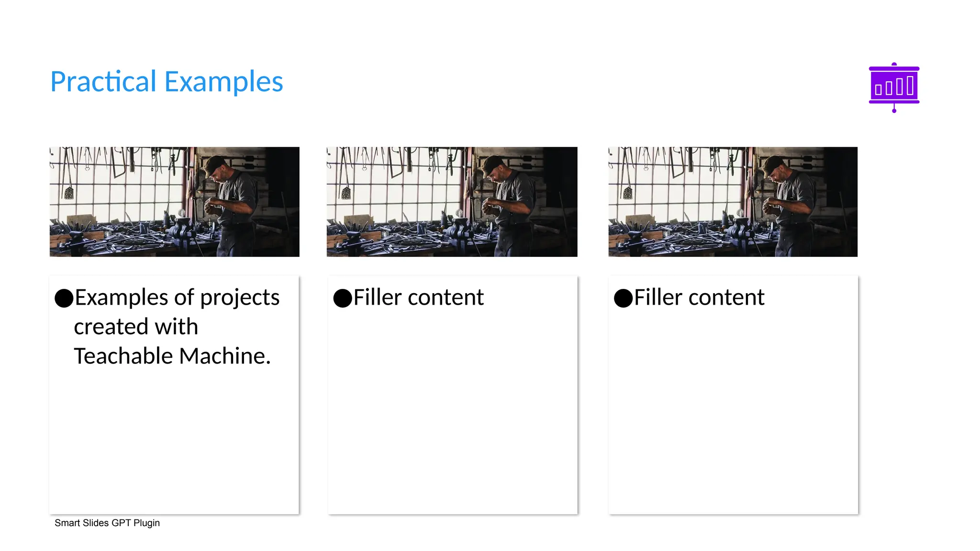The height and width of the screenshot is (551, 980).
Task: Click the empty area of the left text card
Action: [174, 440]
